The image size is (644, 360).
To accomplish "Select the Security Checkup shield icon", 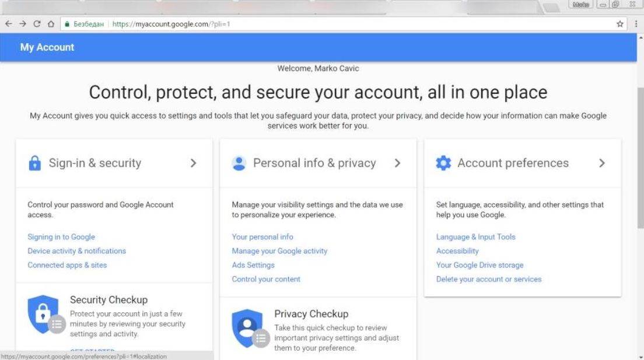I will (44, 315).
